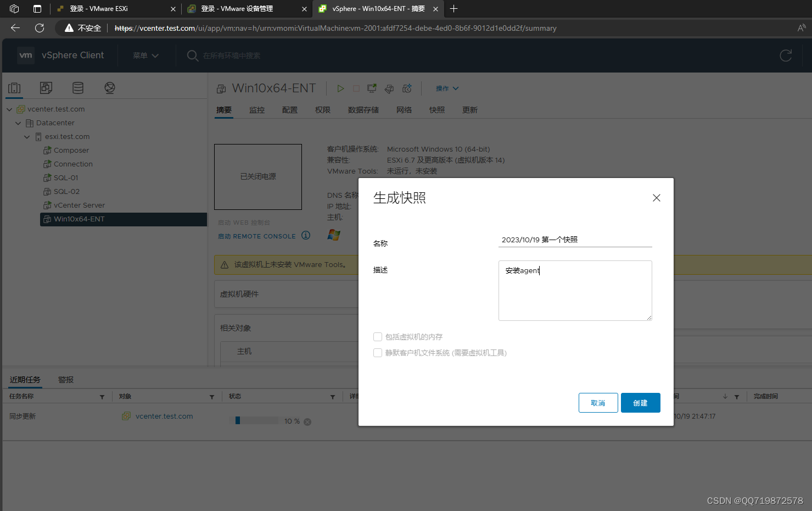Click the VM console thumbnail showing 已关闭电源

(x=258, y=177)
